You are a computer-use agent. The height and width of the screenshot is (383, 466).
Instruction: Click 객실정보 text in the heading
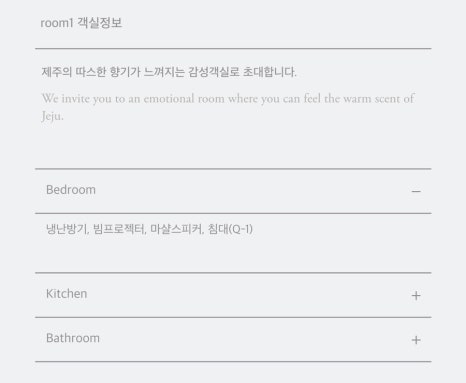(x=100, y=23)
